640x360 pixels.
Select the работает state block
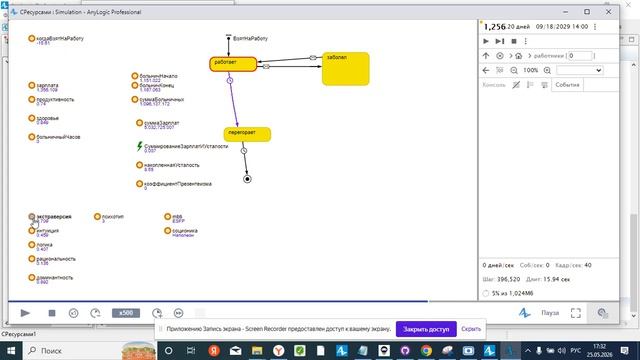pyautogui.click(x=233, y=64)
